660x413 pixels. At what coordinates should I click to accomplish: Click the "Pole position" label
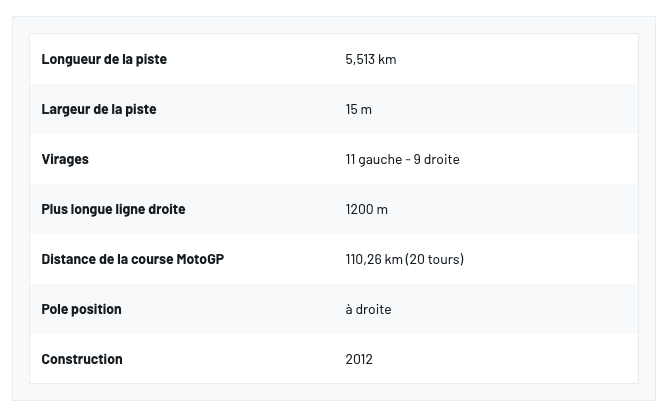pos(81,309)
